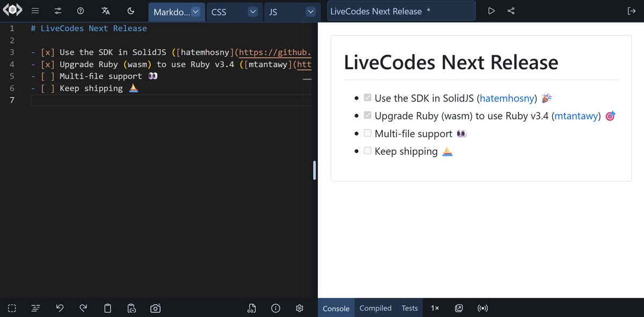This screenshot has height=317, width=644.
Task: Change the 1× zoom level
Action: click(435, 308)
